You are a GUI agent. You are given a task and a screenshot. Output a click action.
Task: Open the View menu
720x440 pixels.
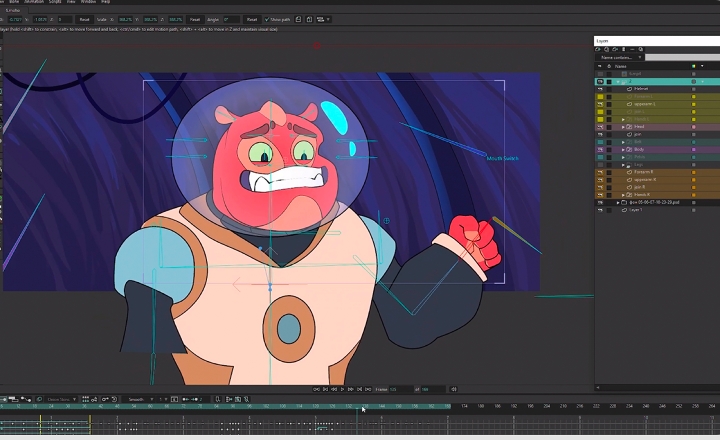coord(71,2)
